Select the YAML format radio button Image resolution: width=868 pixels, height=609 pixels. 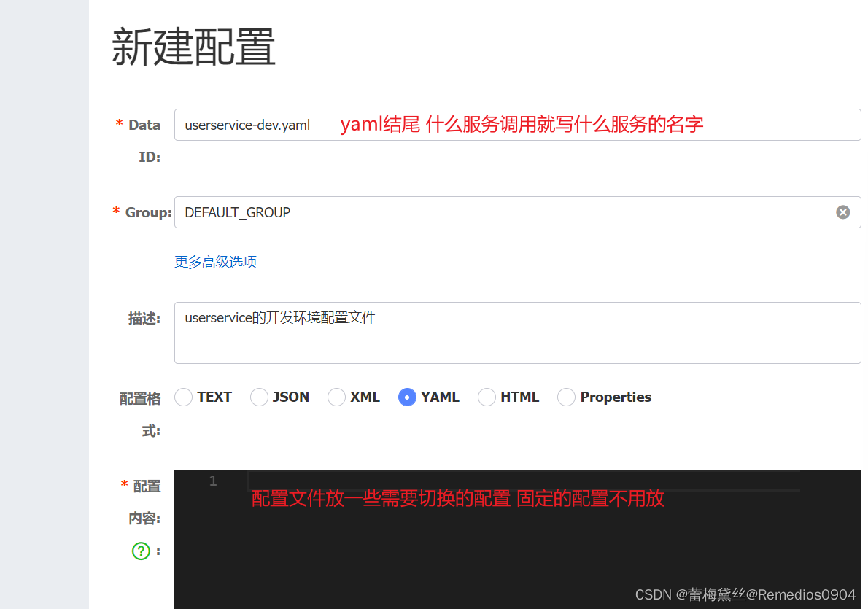pyautogui.click(x=407, y=397)
